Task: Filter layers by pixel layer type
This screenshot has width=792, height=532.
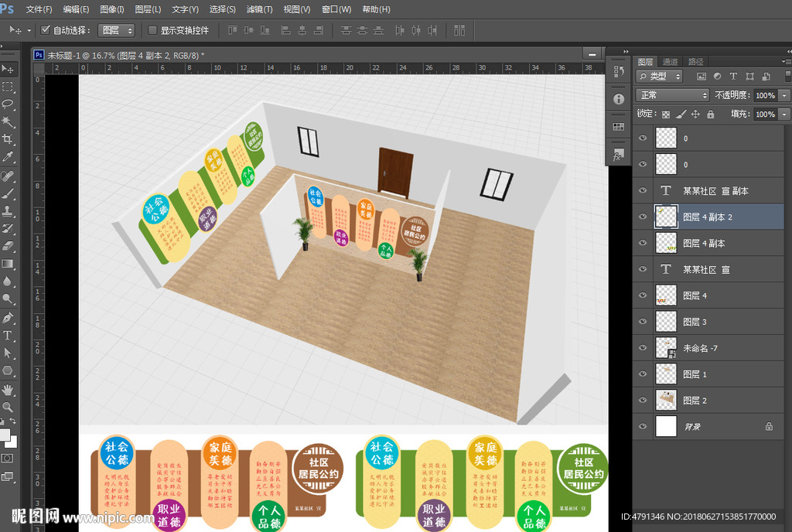Action: pyautogui.click(x=701, y=77)
